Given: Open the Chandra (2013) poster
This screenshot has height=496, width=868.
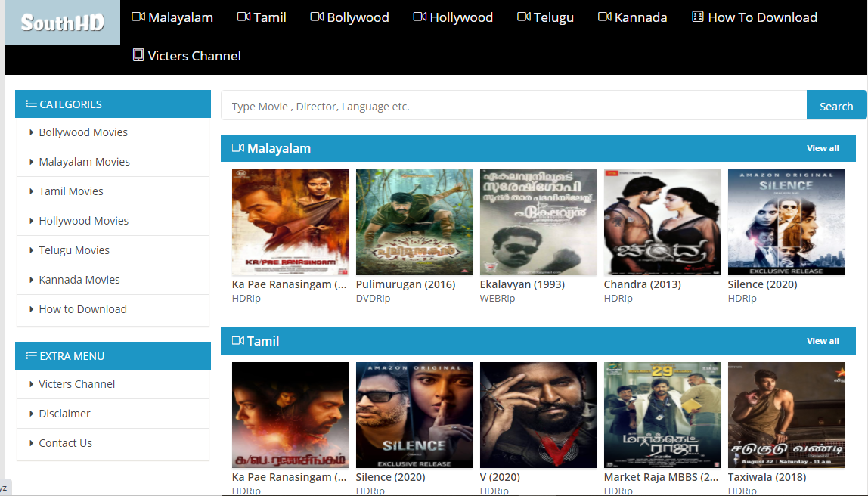Looking at the screenshot, I should pos(662,222).
